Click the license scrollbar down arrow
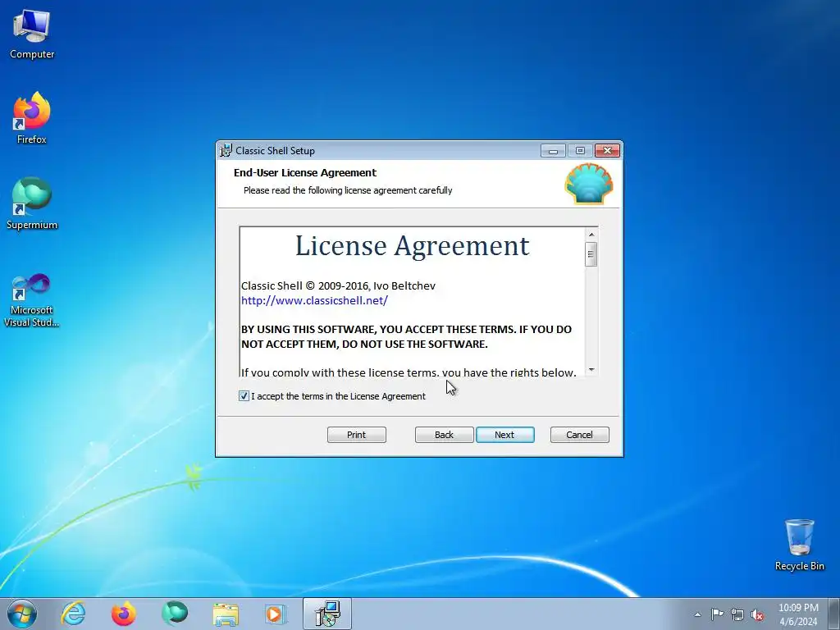The width and height of the screenshot is (840, 630). tap(591, 369)
